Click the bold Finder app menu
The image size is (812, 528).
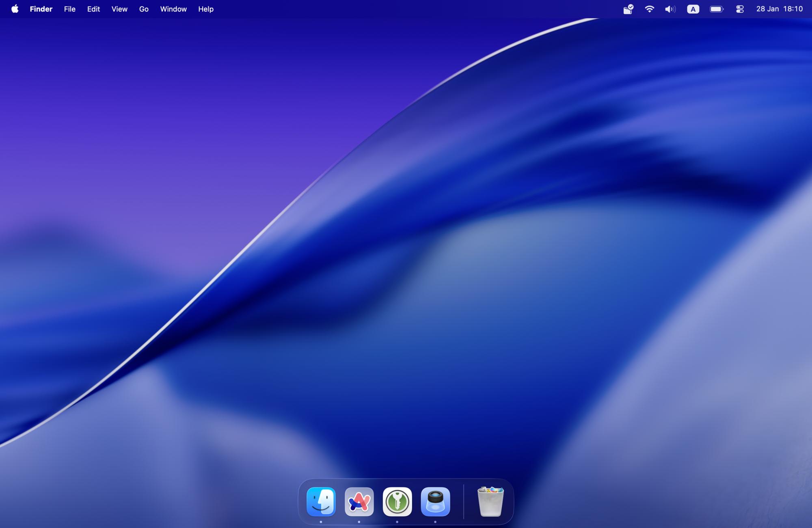pyautogui.click(x=41, y=9)
